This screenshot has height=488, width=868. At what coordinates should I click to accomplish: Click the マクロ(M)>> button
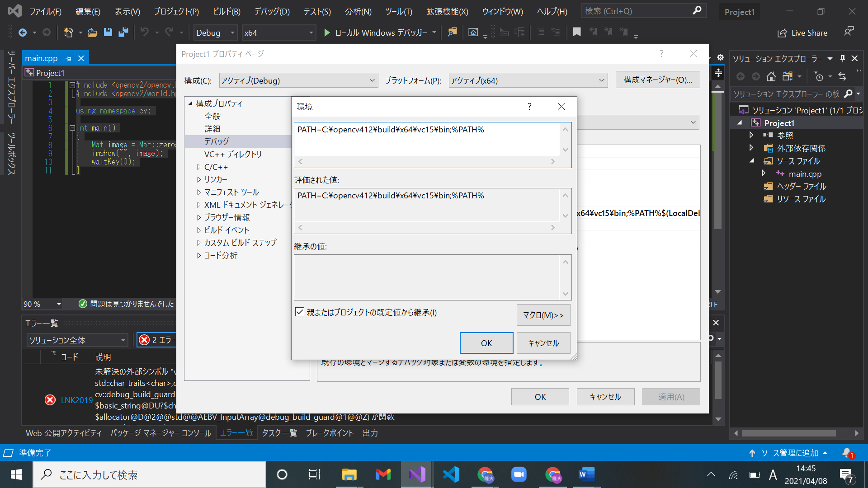543,315
